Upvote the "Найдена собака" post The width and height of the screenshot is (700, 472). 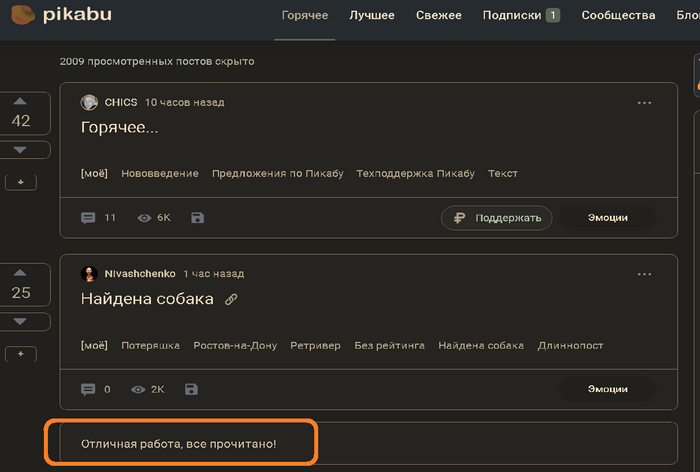(x=20, y=273)
